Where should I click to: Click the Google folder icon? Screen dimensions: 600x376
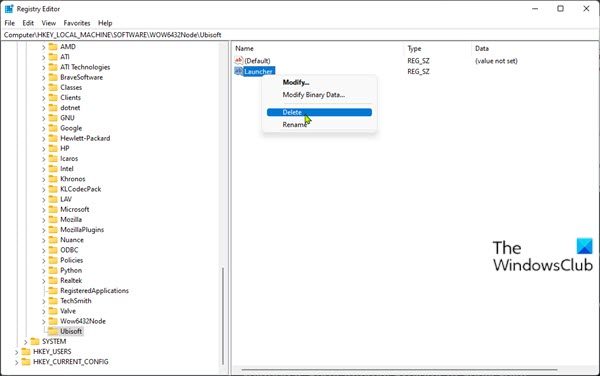(x=53, y=128)
